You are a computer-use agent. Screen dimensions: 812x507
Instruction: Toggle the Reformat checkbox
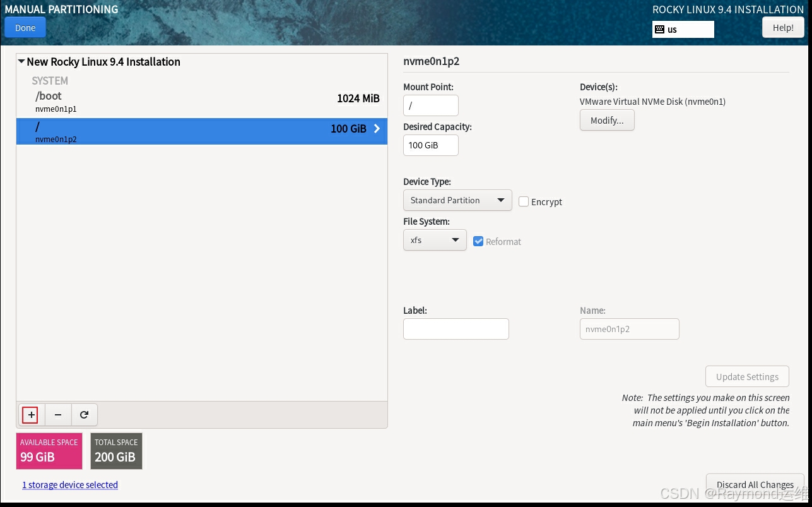point(478,241)
